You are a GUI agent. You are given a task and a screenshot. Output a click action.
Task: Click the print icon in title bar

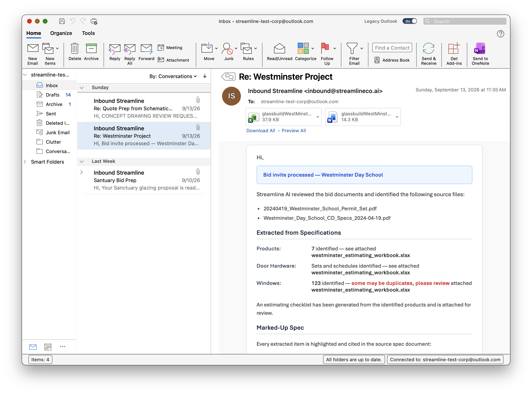pos(94,21)
